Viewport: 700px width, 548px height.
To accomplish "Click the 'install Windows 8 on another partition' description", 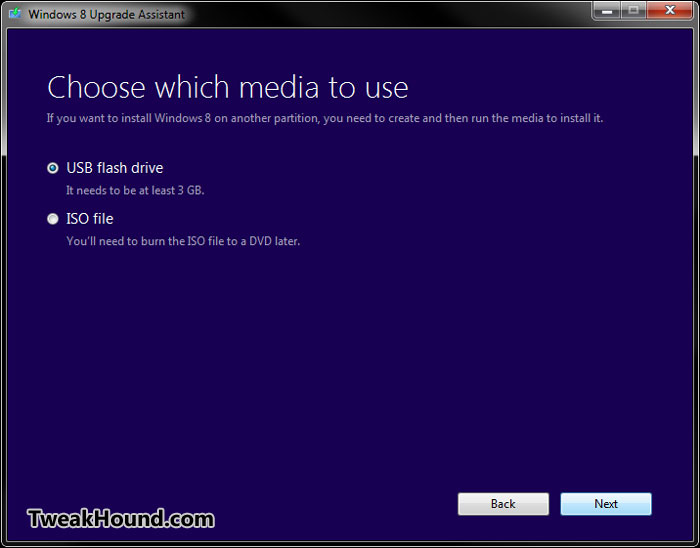I will coord(325,118).
